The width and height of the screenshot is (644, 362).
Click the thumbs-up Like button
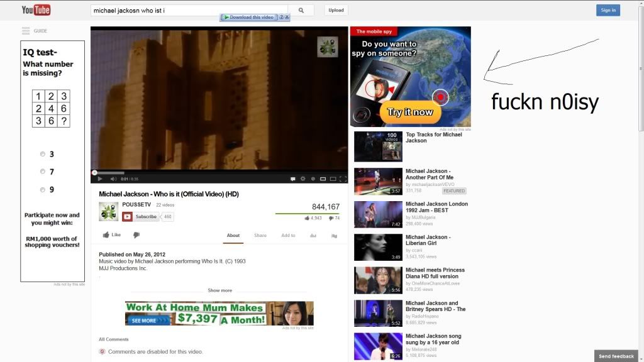click(112, 235)
